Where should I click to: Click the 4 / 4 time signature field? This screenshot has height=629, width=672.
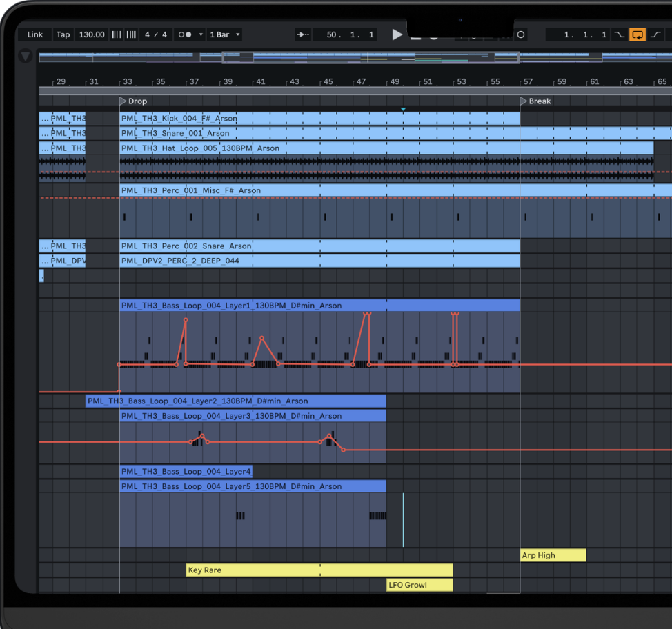(156, 34)
